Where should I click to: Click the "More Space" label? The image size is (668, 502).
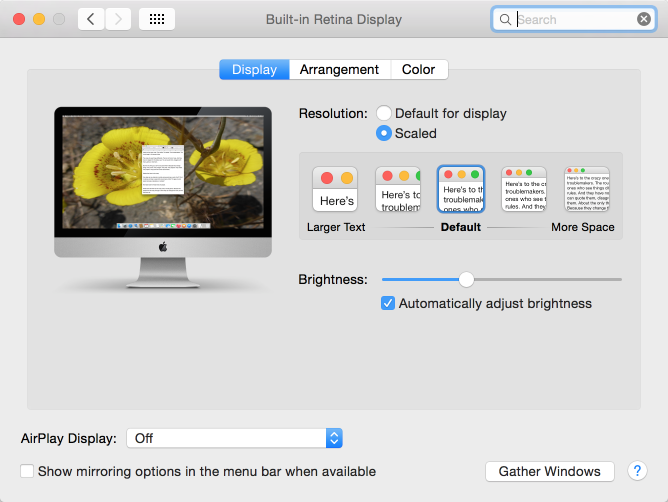pos(582,227)
